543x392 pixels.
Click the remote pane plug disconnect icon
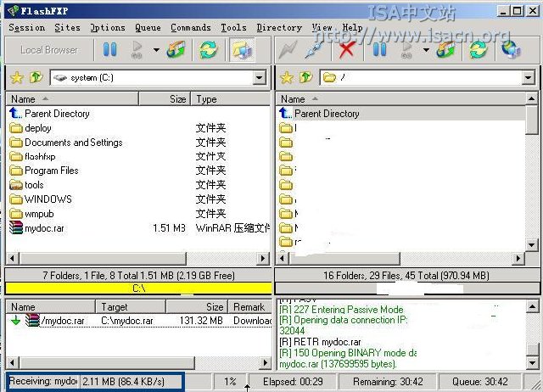click(314, 50)
